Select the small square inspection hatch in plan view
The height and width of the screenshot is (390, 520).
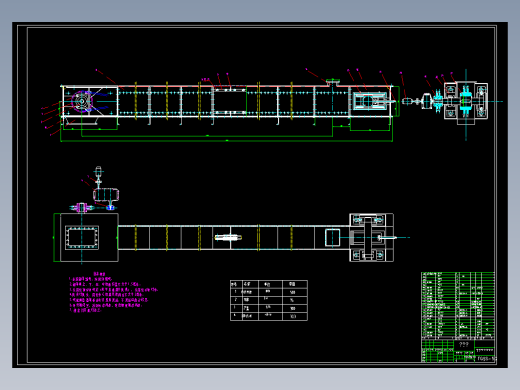pos(332,238)
